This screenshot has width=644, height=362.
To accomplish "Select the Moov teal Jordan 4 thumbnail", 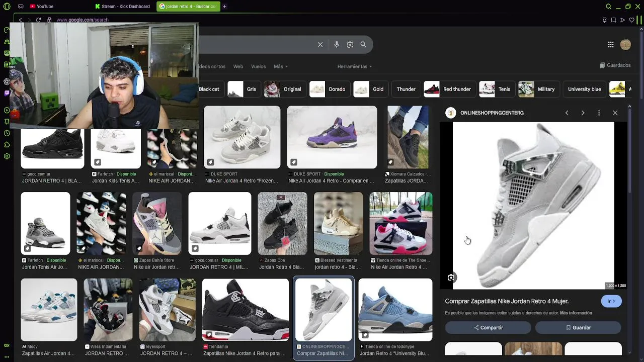I will [49, 310].
